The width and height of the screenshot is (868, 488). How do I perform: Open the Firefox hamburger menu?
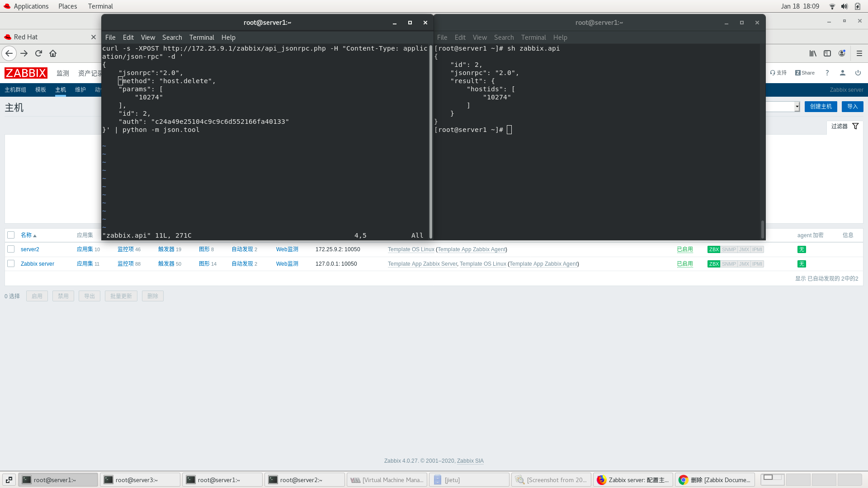[859, 53]
